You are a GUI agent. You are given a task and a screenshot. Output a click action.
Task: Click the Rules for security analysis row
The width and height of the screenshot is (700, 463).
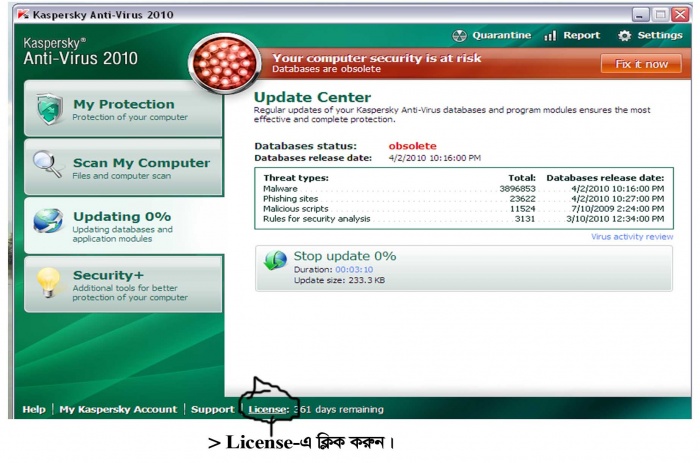pyautogui.click(x=463, y=219)
